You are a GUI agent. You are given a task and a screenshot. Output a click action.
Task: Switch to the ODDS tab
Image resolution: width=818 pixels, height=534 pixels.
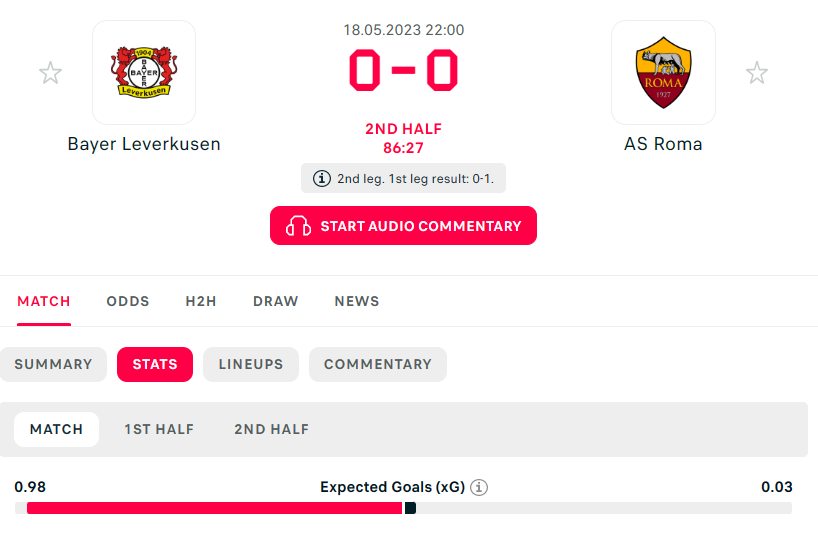pyautogui.click(x=128, y=301)
